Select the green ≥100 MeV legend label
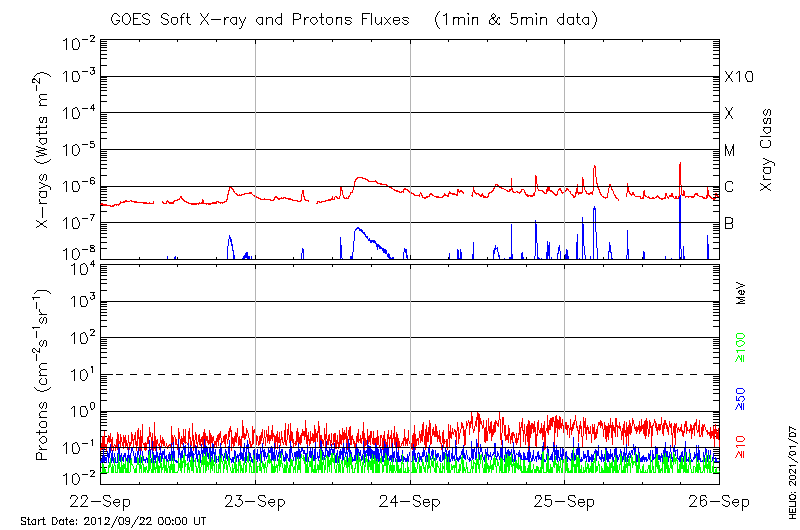 [x=741, y=348]
